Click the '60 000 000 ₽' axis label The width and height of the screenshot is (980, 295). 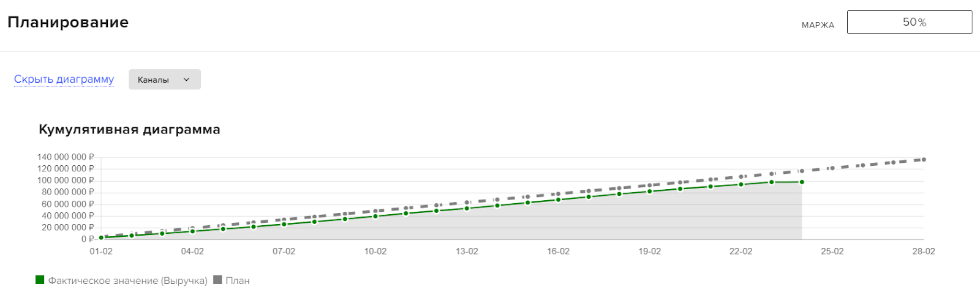click(x=68, y=204)
